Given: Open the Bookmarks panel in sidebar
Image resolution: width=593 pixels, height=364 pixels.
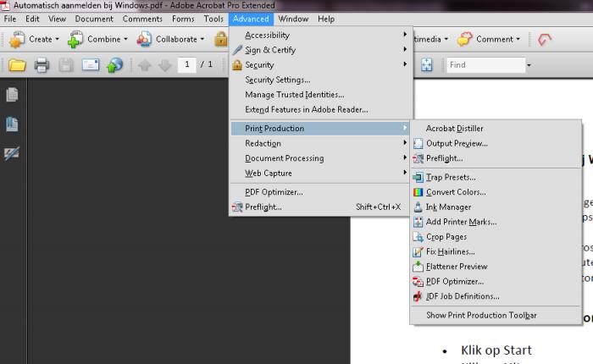Looking at the screenshot, I should pyautogui.click(x=12, y=124).
